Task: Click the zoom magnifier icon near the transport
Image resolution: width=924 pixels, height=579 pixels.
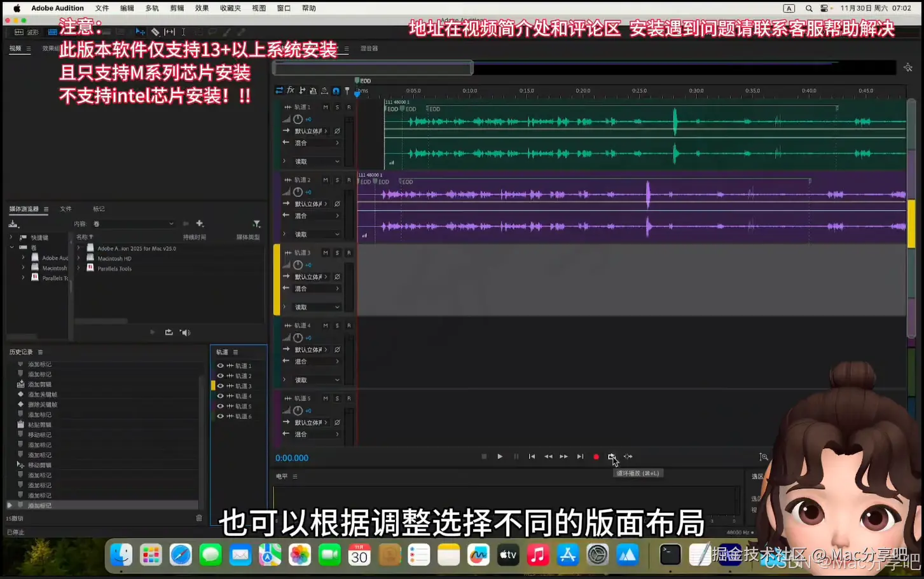Action: click(763, 457)
